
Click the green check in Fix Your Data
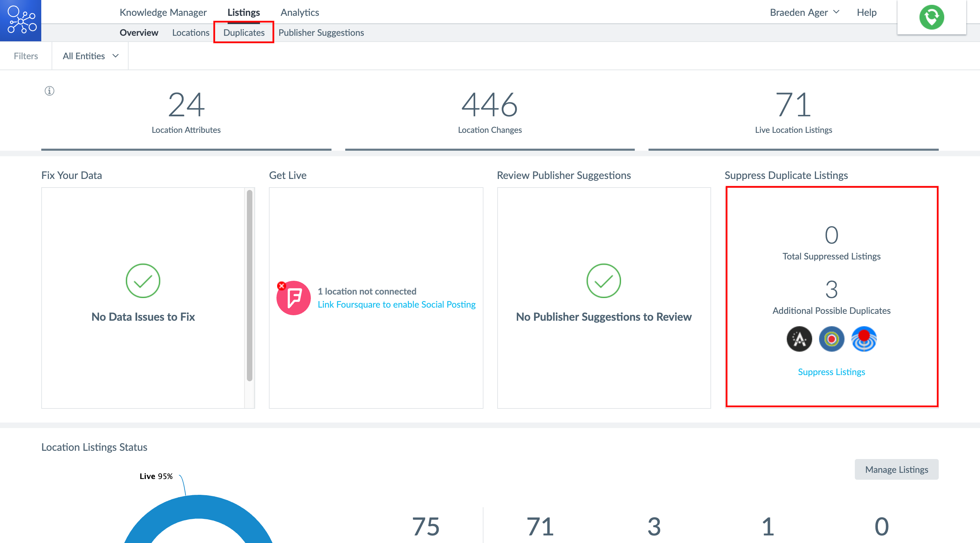[x=143, y=281]
